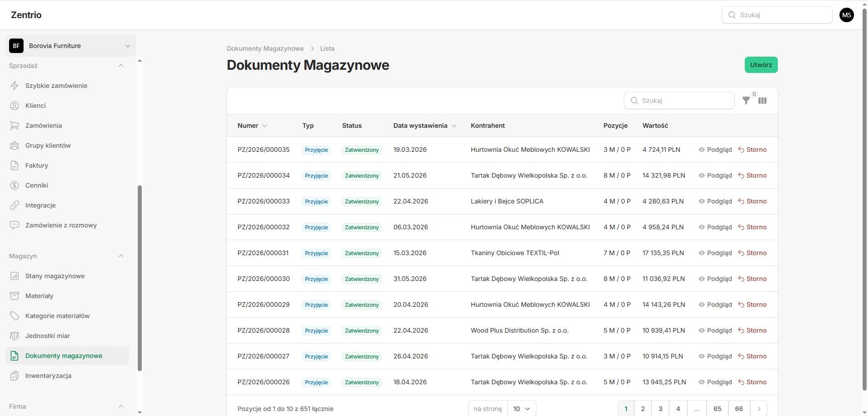Preview document PZ/2026/000029 via Podgląd

pyautogui.click(x=715, y=305)
